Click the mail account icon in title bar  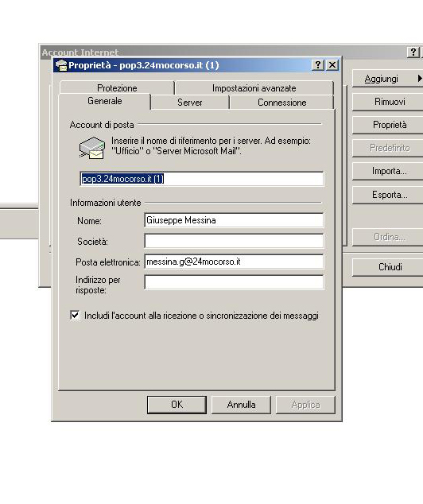61,65
